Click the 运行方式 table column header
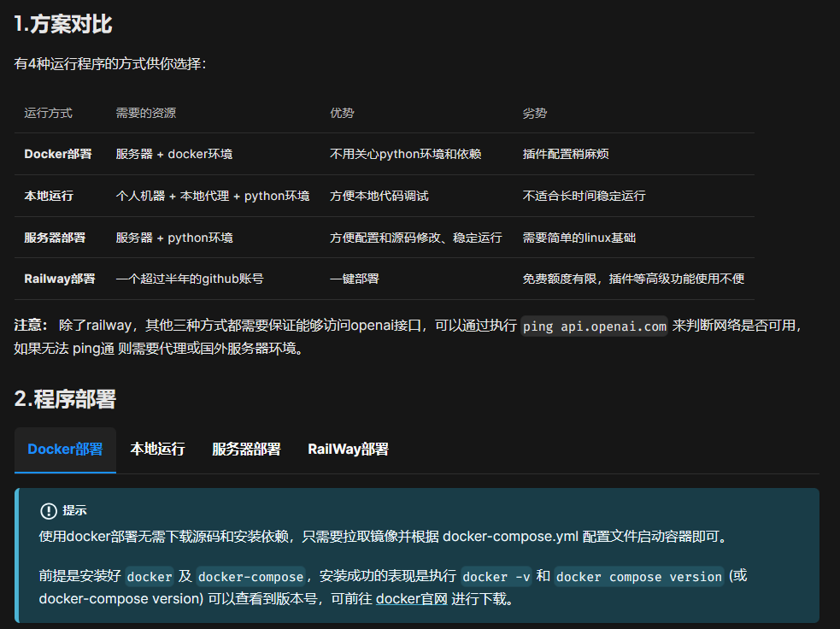 [48, 113]
